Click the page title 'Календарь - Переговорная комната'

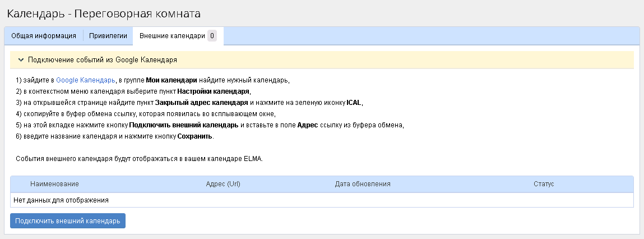(x=104, y=12)
